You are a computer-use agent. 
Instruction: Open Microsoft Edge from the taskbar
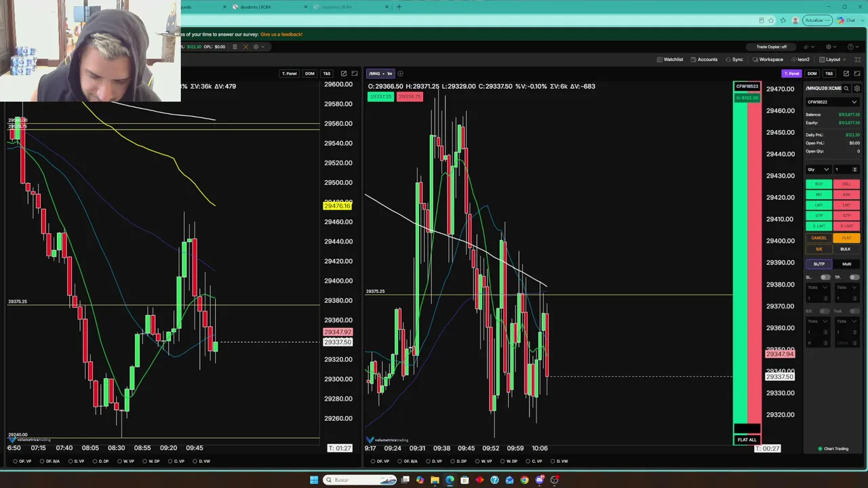pos(450,480)
